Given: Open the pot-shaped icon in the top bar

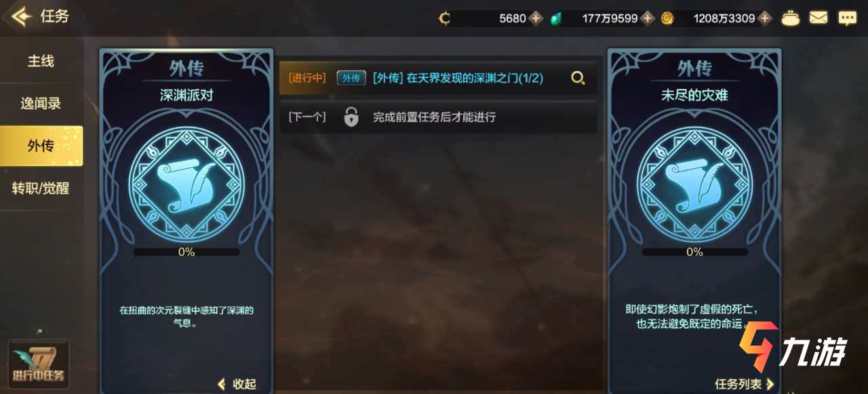Looking at the screenshot, I should tap(791, 18).
